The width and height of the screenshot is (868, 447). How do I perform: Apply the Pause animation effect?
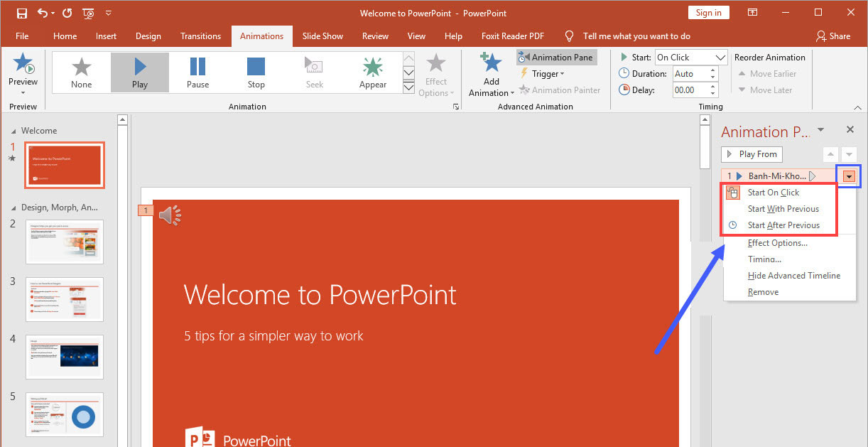[198, 72]
